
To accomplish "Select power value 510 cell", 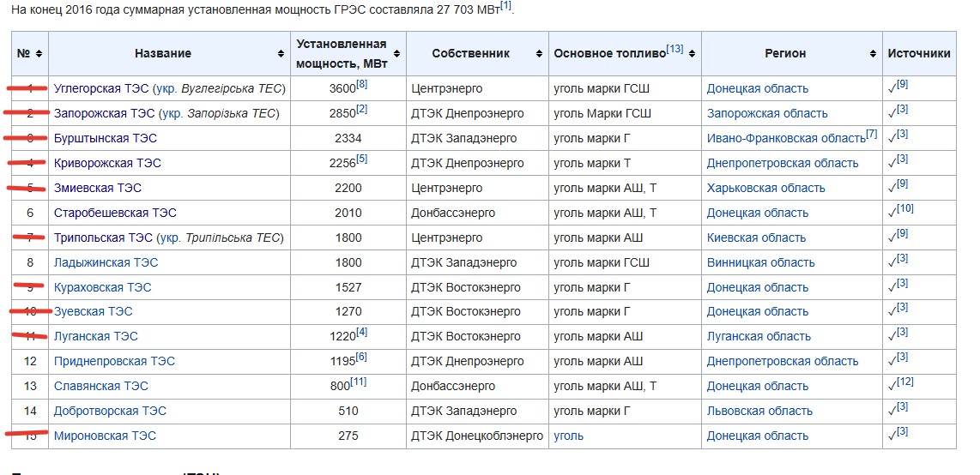I will point(348,412).
